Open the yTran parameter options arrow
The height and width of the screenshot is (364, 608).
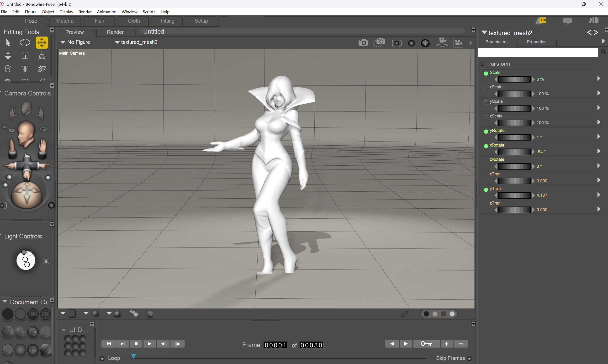[599, 195]
